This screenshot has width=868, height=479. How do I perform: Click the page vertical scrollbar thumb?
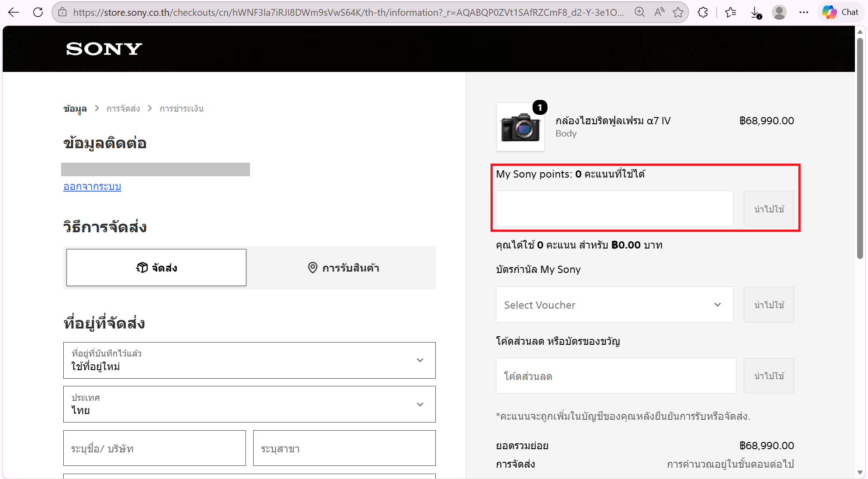pyautogui.click(x=860, y=148)
